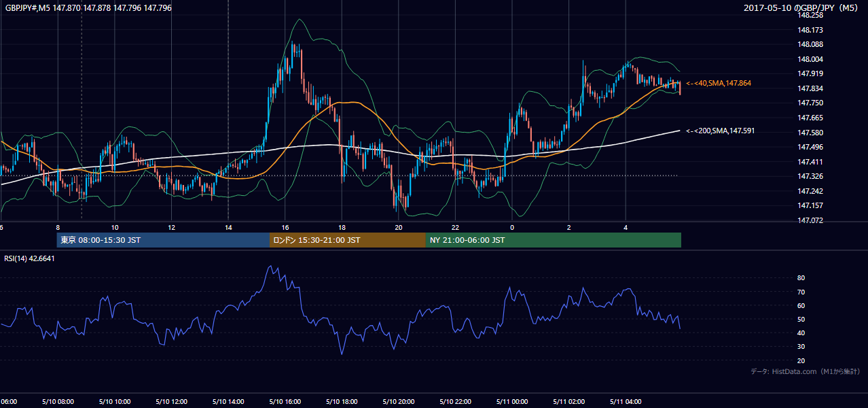The image size is (868, 408).
Task: Click price axis label 147.580
Action: [x=812, y=133]
